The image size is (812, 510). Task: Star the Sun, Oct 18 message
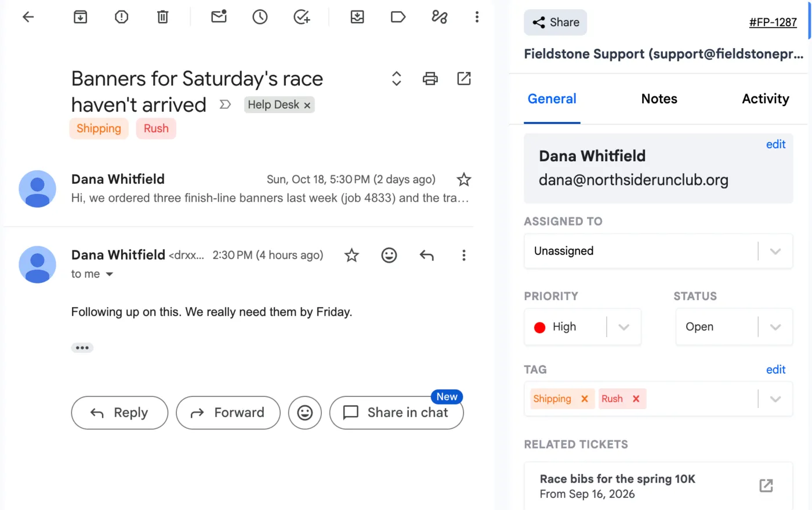[464, 180]
